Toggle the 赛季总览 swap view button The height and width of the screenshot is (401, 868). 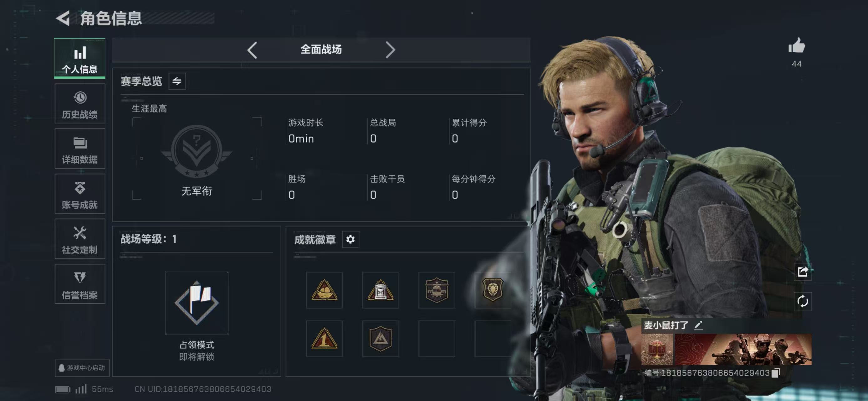tap(177, 81)
